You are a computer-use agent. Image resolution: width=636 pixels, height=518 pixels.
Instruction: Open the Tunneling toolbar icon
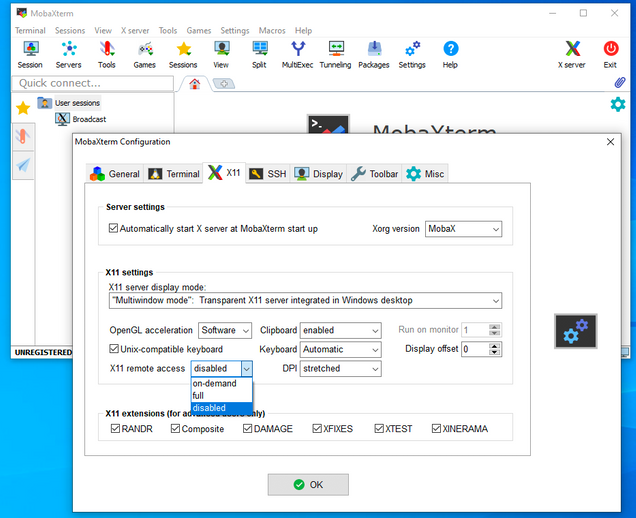point(336,53)
